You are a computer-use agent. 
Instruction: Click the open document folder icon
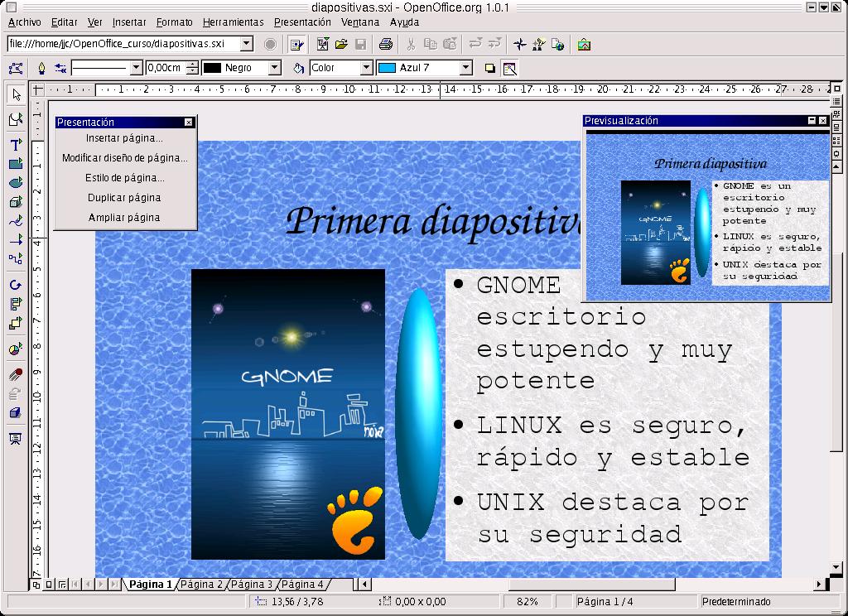point(341,44)
